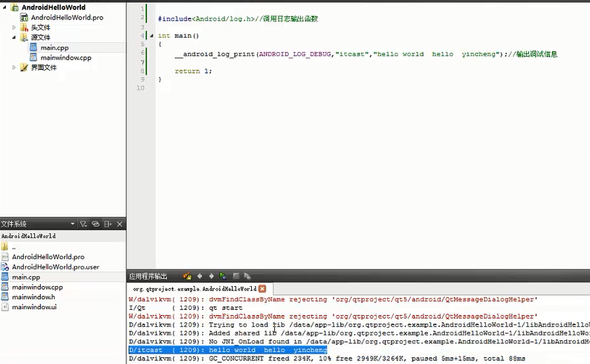
Task: Click the AndroidHelloWorld.pro.user file icon
Action: pyautogui.click(x=5, y=267)
